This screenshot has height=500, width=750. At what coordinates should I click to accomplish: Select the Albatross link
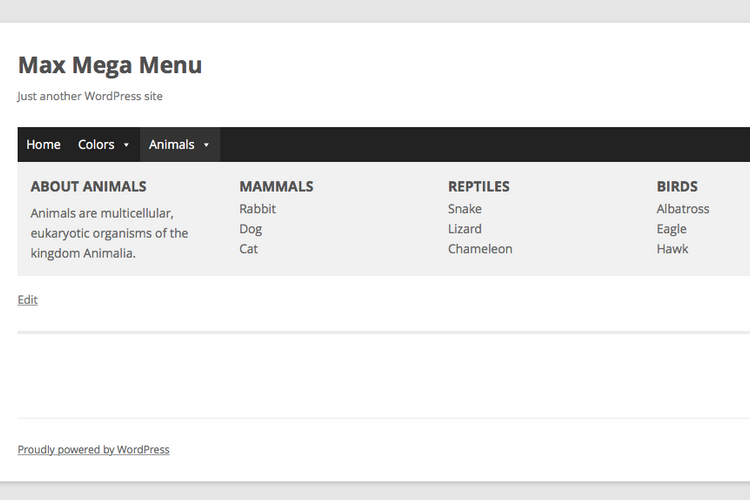pos(683,209)
